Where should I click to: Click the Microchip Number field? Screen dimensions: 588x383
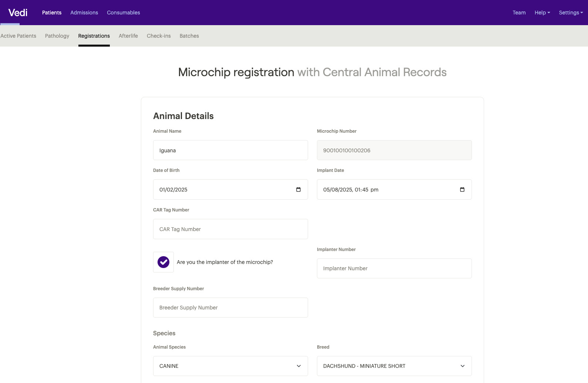[394, 150]
